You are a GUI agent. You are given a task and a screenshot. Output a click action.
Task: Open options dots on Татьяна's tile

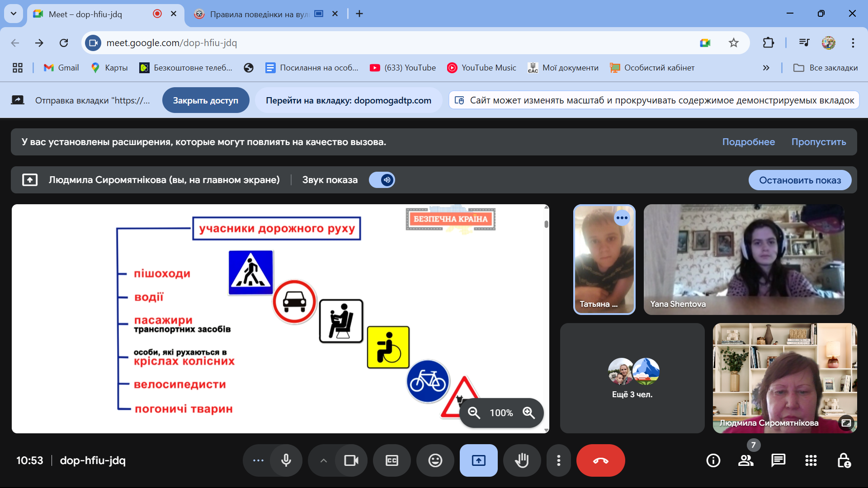622,218
